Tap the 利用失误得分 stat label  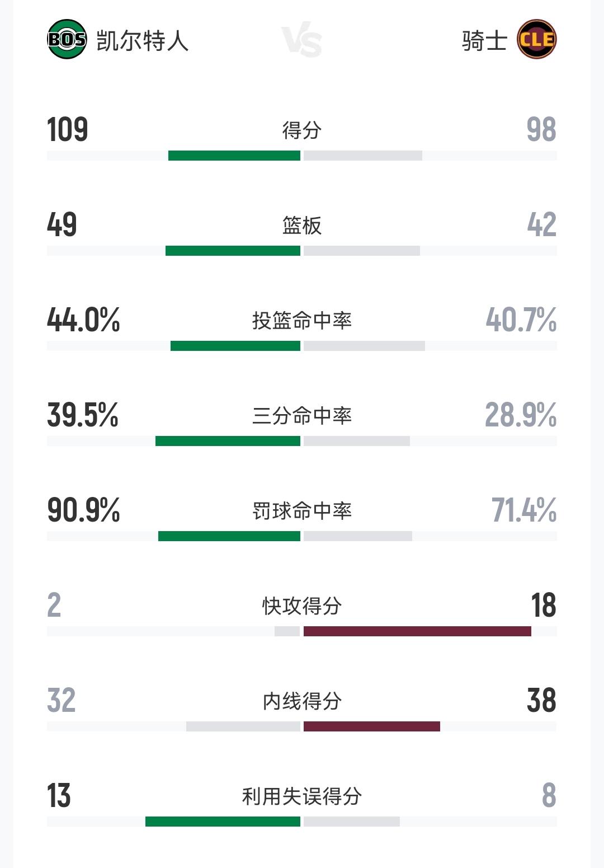coord(302,796)
